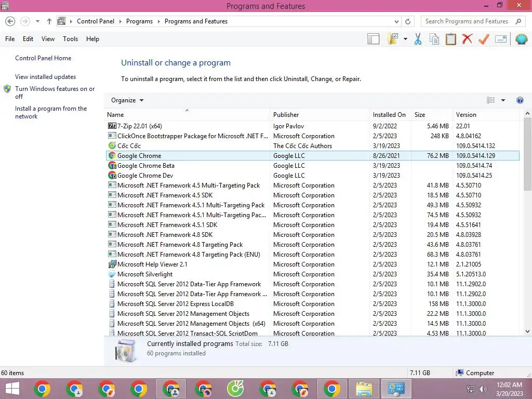Image resolution: width=532 pixels, height=399 pixels.
Task: Open the Help menu
Action: [92, 39]
